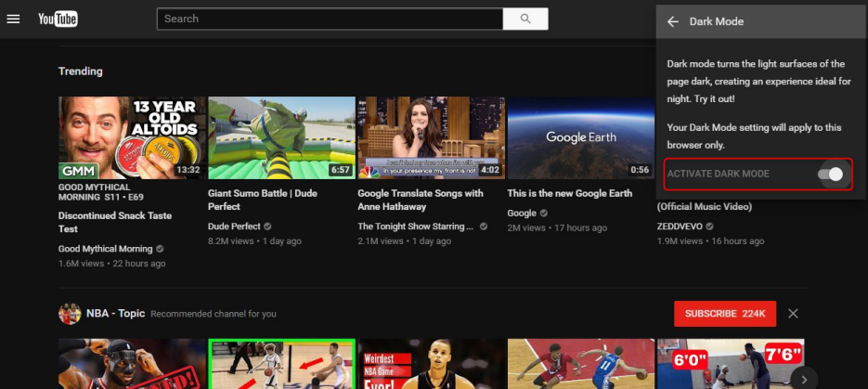The width and height of the screenshot is (868, 389).
Task: Click the Dark Mode panel title
Action: [x=717, y=21]
